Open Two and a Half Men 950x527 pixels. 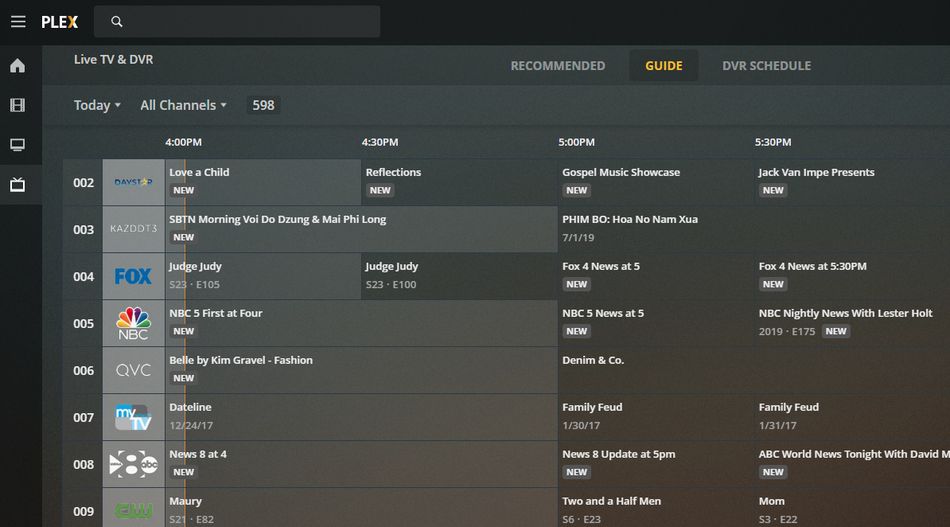tap(656, 509)
